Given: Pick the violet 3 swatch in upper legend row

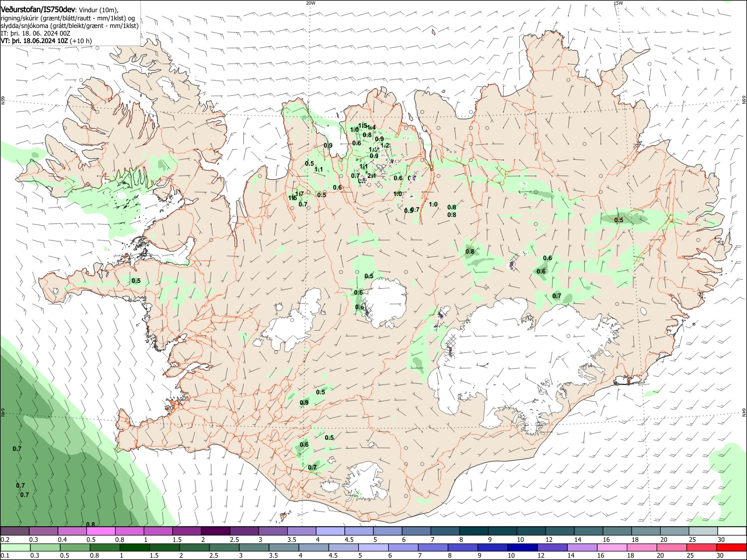Looking at the screenshot, I should pos(272,531).
